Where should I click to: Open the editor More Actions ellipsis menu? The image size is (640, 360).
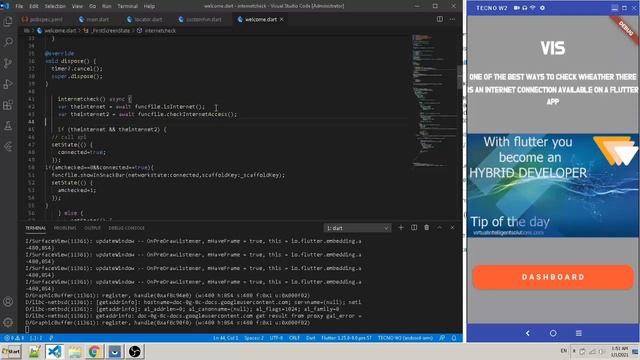(x=452, y=19)
